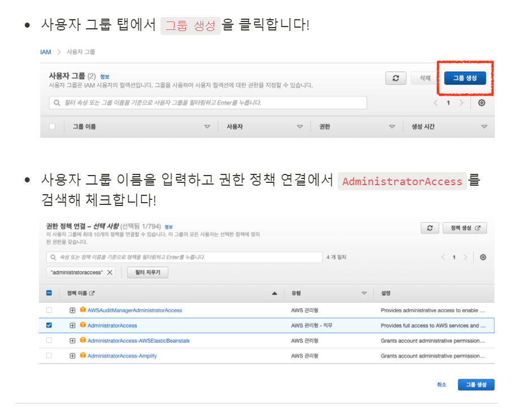Focus the policy name filter search field
The image size is (523, 420).
click(x=185, y=257)
